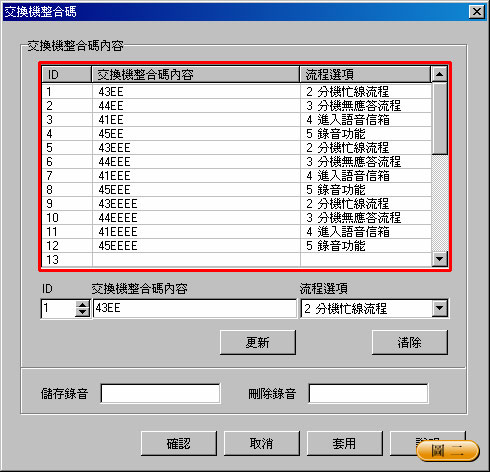This screenshot has width=490, height=472.
Task: Click the 刪除錄音 input field
Action: (368, 394)
